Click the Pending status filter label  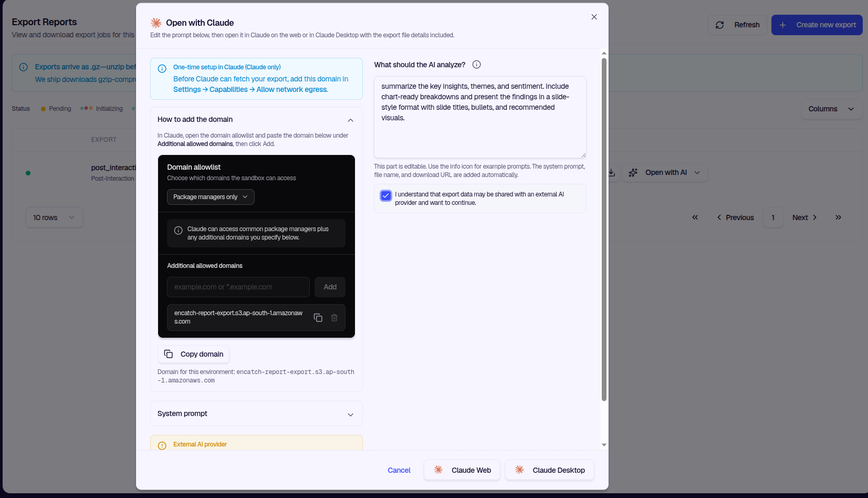tap(60, 109)
